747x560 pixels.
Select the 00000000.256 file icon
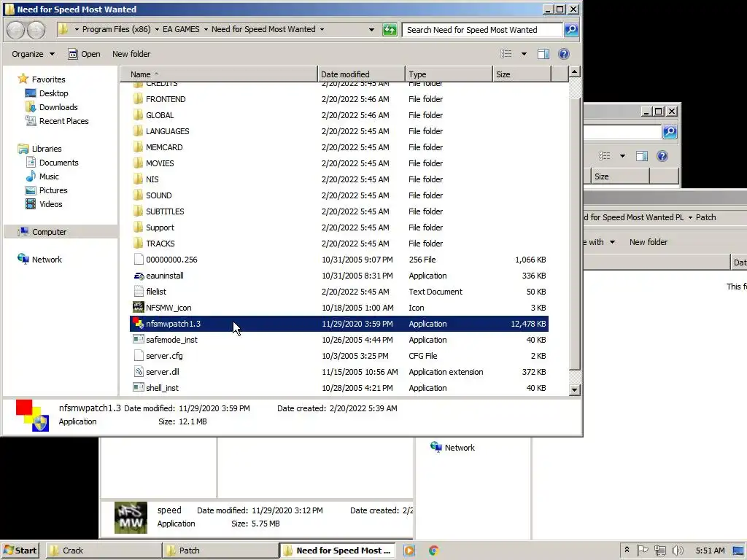[139, 260]
